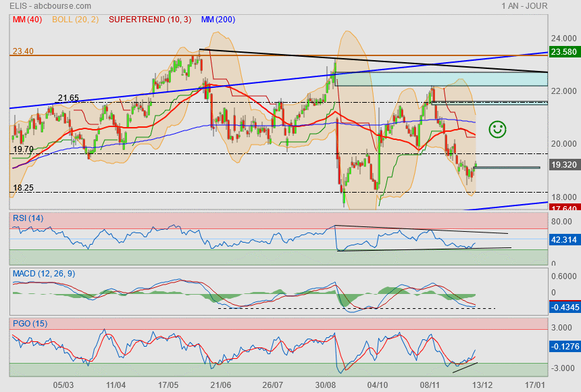
Task: Click the MM (200) indicator label
Action: pyautogui.click(x=218, y=20)
